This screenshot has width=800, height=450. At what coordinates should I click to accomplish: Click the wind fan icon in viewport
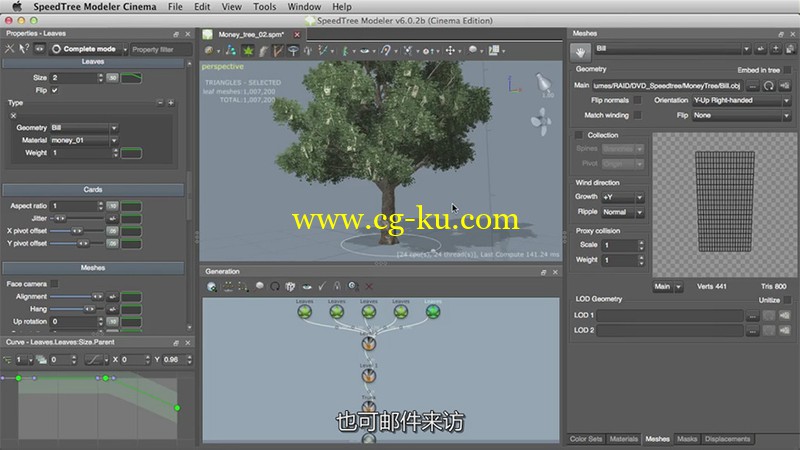[x=541, y=121]
